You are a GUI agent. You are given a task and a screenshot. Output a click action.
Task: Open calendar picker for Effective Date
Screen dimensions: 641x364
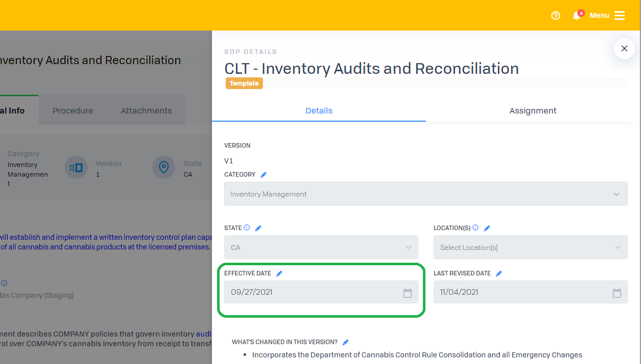click(x=408, y=293)
